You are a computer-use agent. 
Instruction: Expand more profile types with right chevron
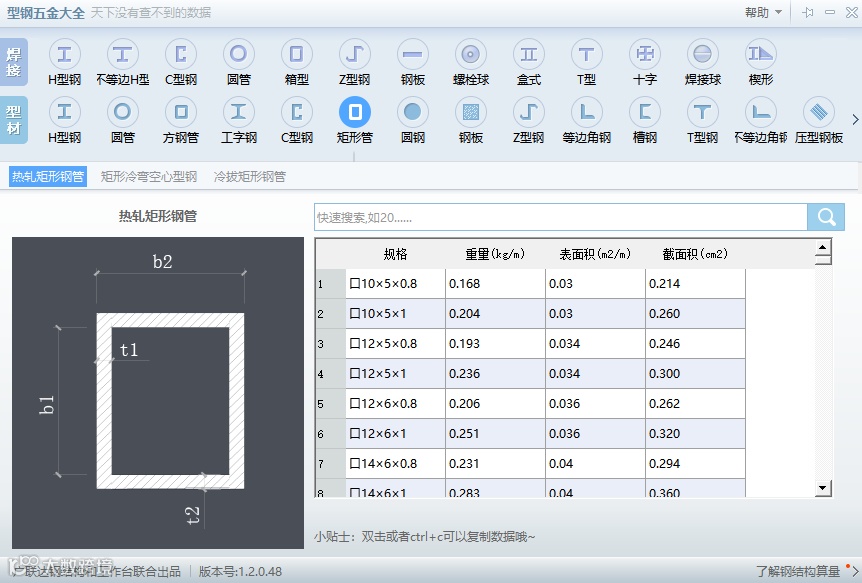tap(855, 120)
